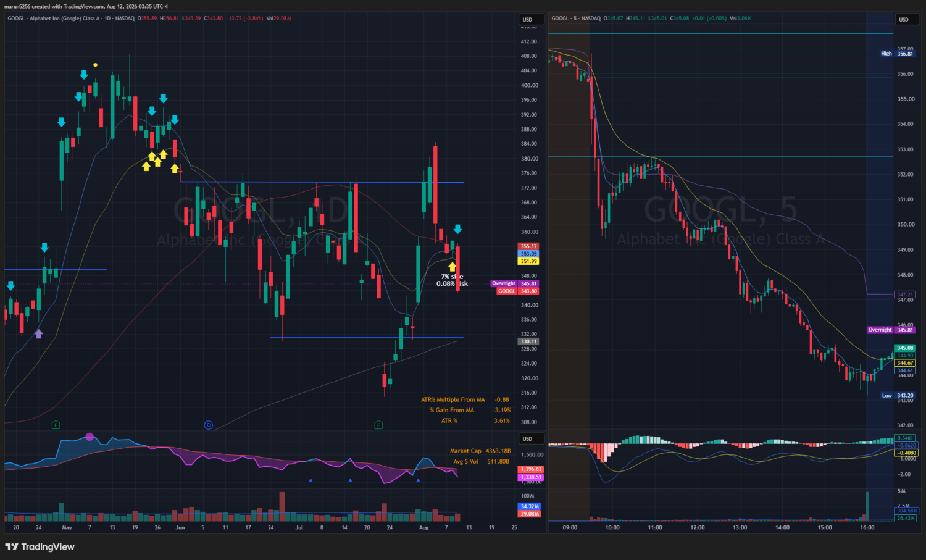Click the yellow up arrow near 7% size label
Viewport: 926px width, 560px height.
[x=452, y=267]
